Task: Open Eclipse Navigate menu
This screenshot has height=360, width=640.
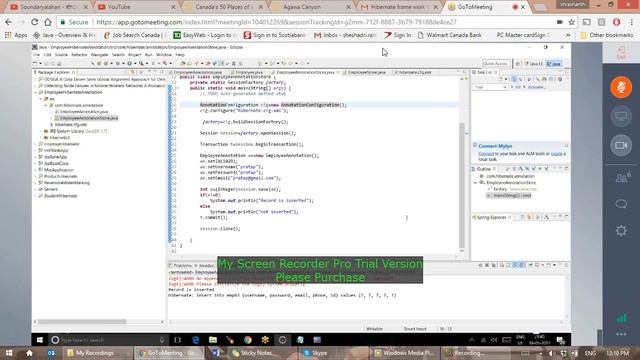Action: click(99, 55)
